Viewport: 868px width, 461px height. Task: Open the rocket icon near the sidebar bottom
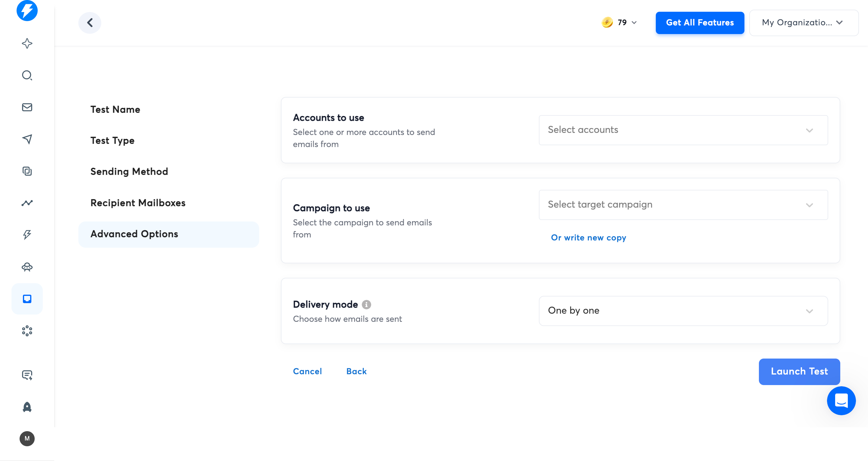click(27, 406)
